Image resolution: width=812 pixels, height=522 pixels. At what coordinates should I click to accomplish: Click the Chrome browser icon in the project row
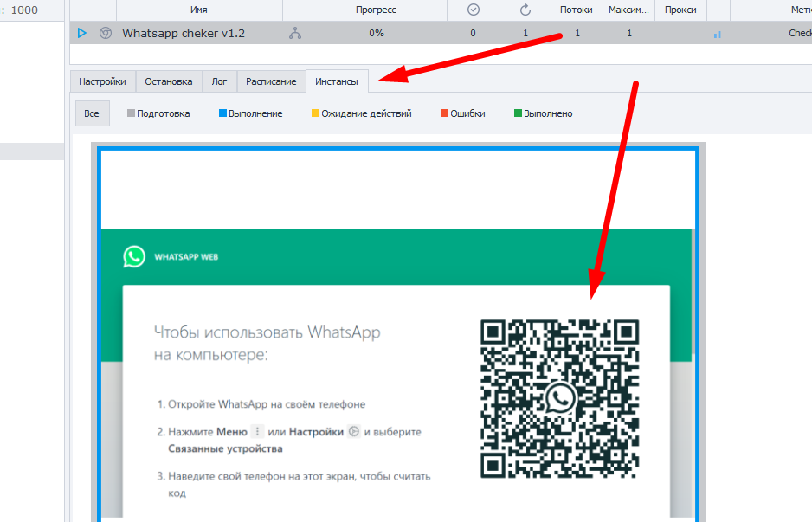pyautogui.click(x=106, y=33)
